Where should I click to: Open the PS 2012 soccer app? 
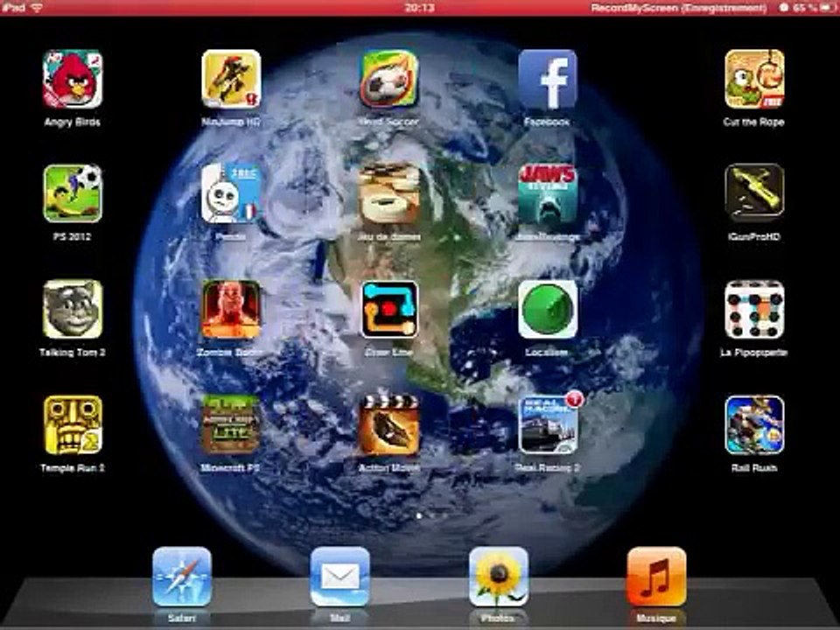point(73,193)
